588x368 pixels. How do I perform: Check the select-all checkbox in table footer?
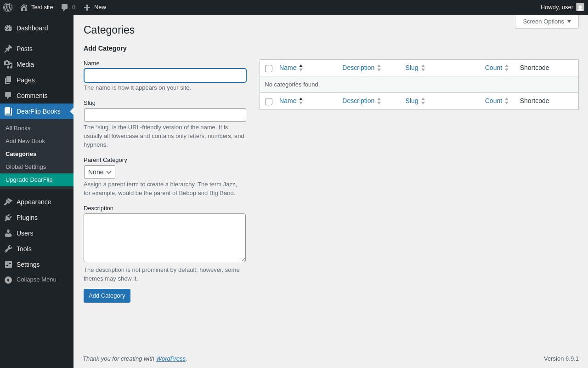tap(269, 102)
